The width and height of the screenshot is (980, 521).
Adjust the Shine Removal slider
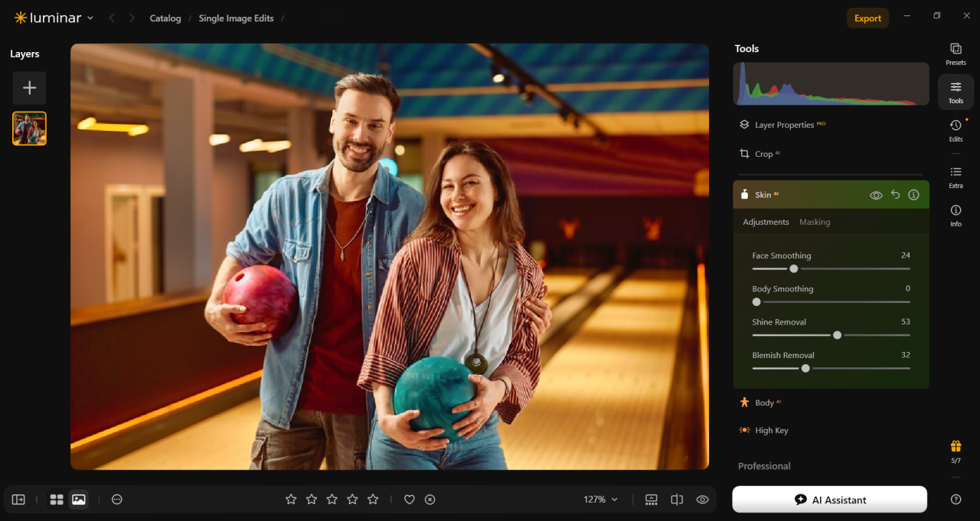coord(831,335)
